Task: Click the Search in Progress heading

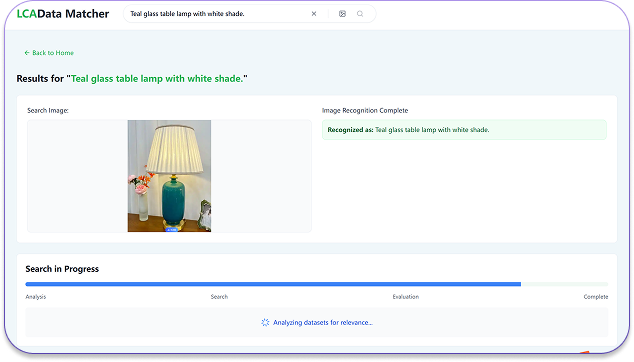Action: click(x=62, y=269)
